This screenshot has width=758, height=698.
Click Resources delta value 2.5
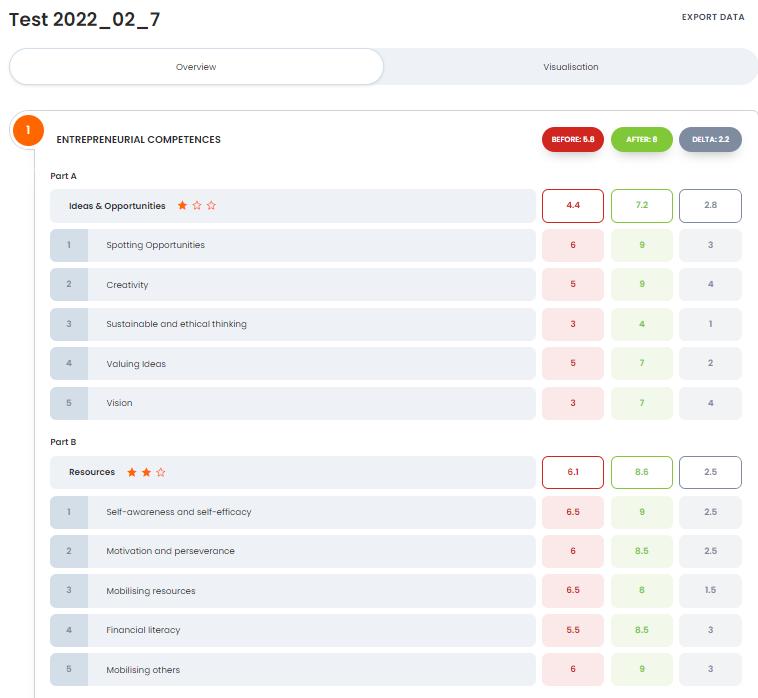point(710,472)
